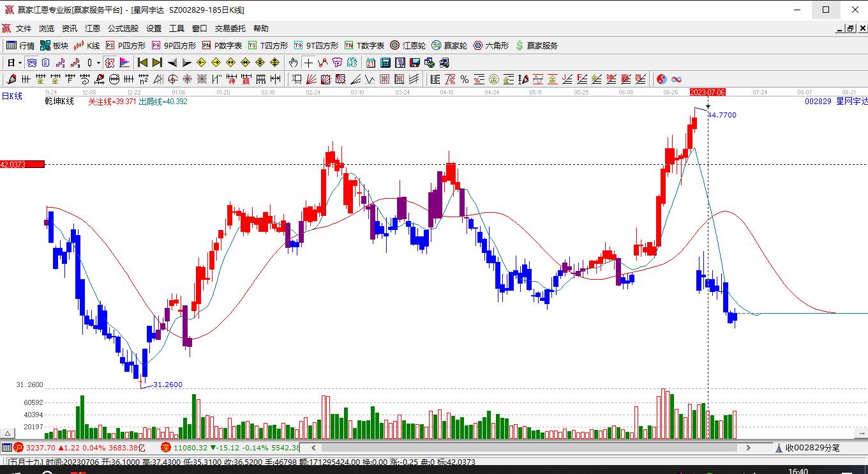Toggle the crosshair cursor tool
Image resolution: width=868 pixels, height=474 pixels.
tap(309, 63)
